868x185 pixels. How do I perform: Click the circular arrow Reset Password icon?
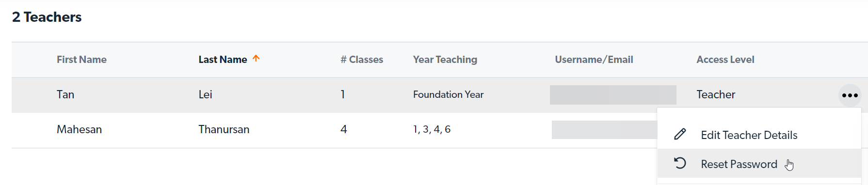(x=680, y=163)
